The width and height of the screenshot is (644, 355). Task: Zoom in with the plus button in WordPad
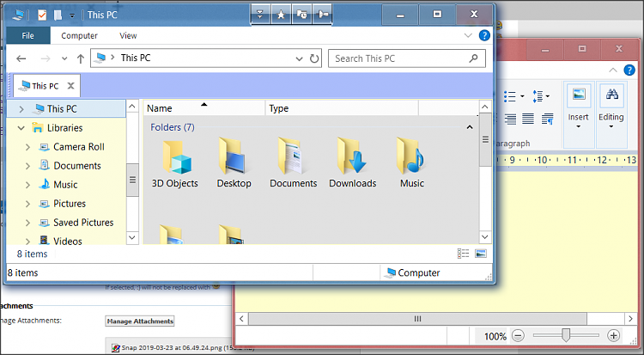(614, 336)
